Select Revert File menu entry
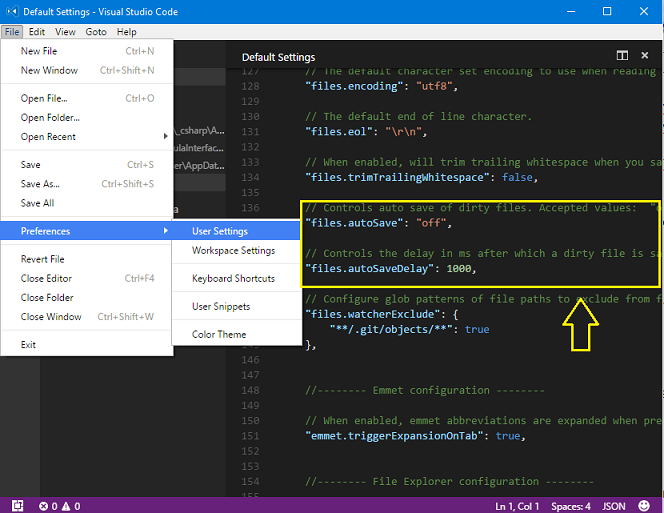The image size is (664, 513). [x=87, y=259]
